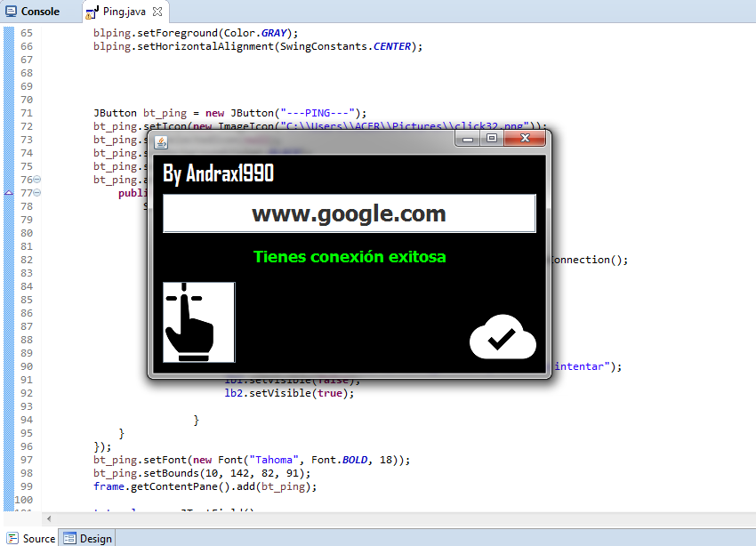The height and width of the screenshot is (546, 756).
Task: Click the code line declaring JButton bt_ping
Action: pyautogui.click(x=230, y=113)
